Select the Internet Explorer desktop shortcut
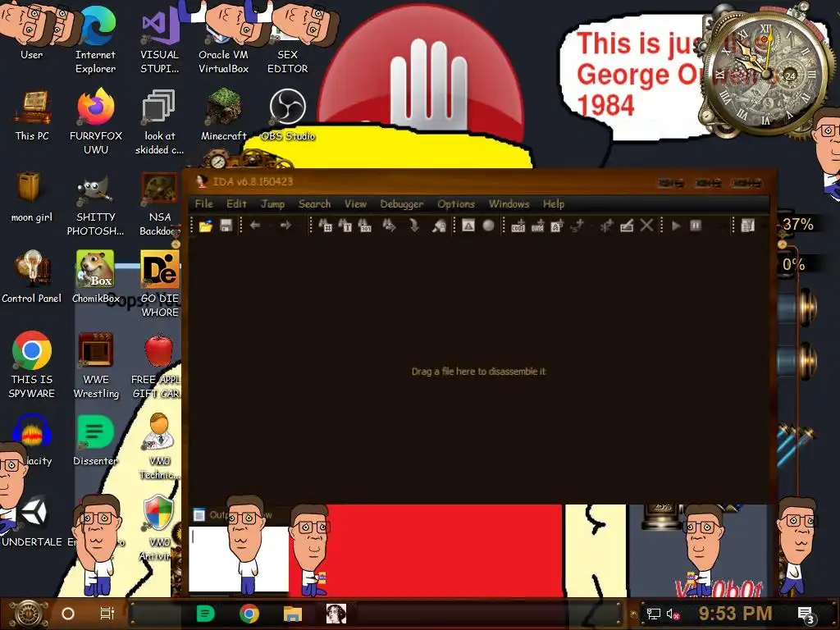 (95, 40)
